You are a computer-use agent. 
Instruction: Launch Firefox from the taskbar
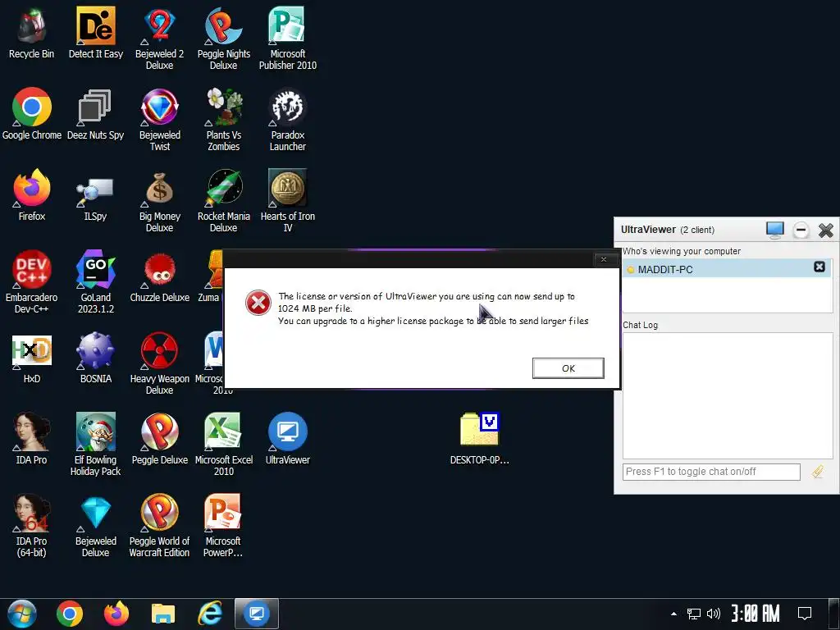pyautogui.click(x=116, y=614)
